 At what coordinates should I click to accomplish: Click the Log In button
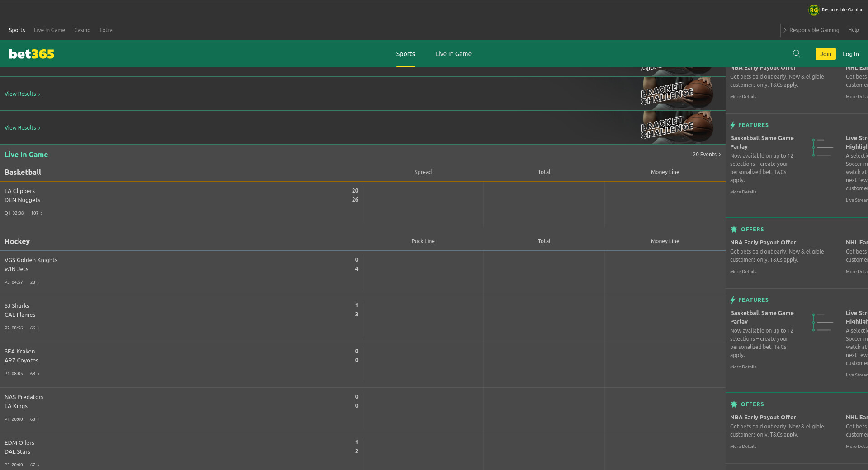point(850,54)
